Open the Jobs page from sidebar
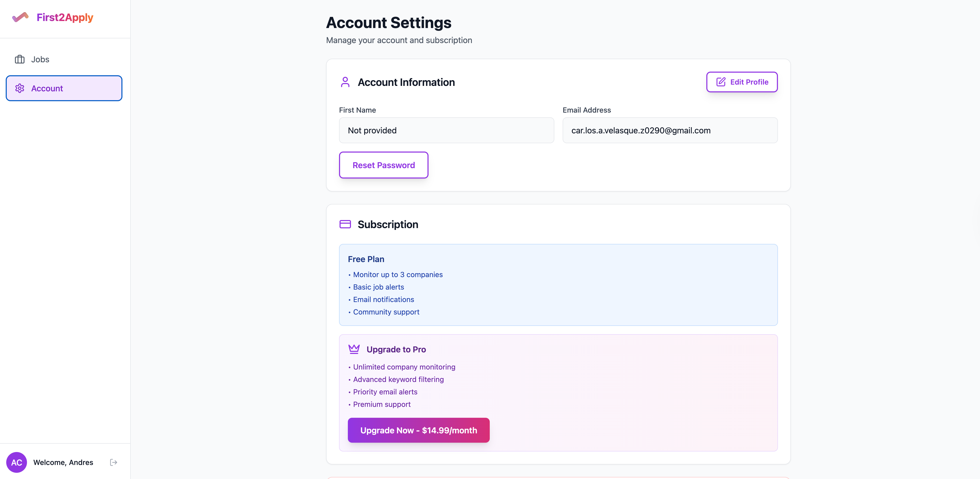 coord(40,59)
